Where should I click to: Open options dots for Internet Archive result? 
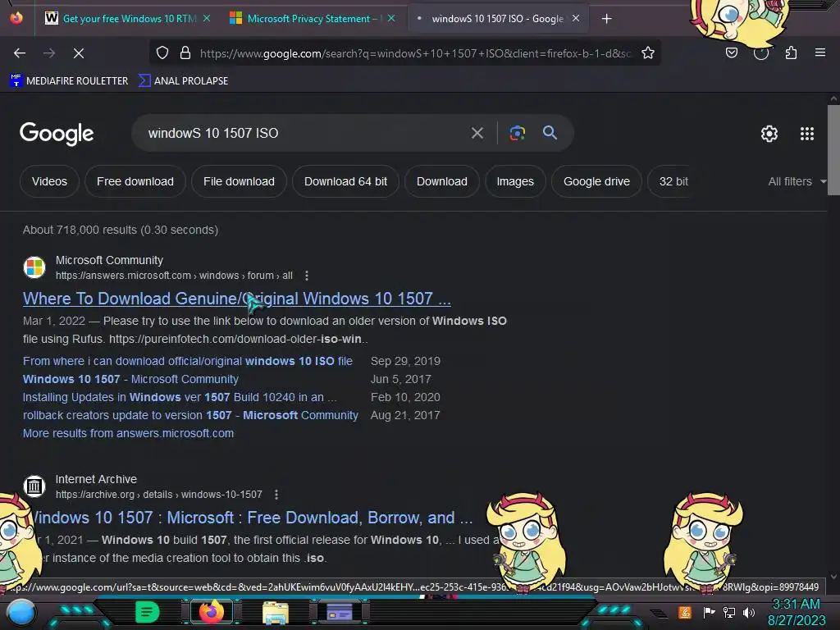pos(276,495)
